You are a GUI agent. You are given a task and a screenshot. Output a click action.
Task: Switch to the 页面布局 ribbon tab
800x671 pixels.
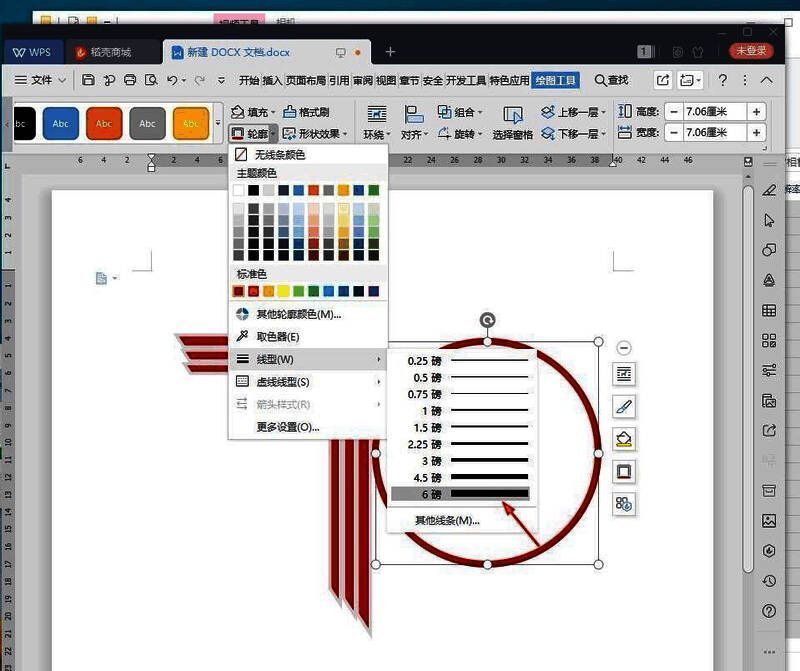pyautogui.click(x=306, y=80)
